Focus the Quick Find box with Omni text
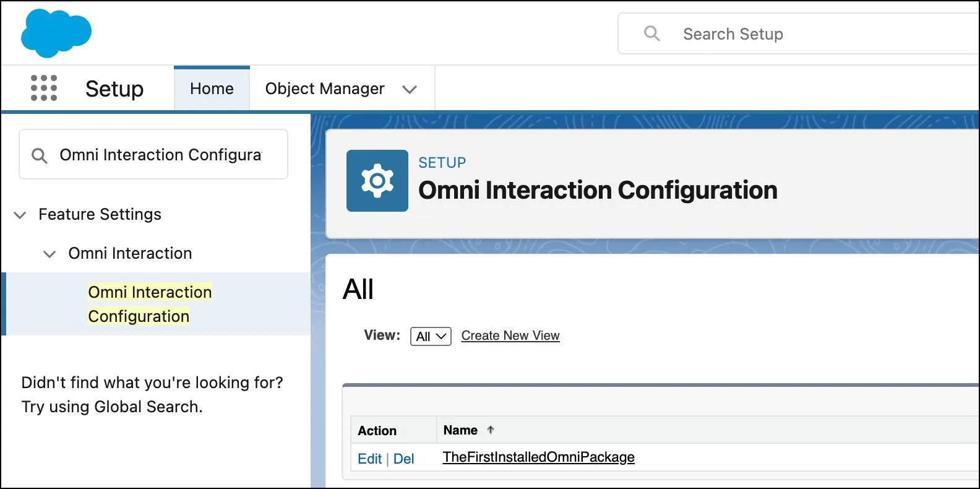The image size is (980, 489). pyautogui.click(x=153, y=154)
